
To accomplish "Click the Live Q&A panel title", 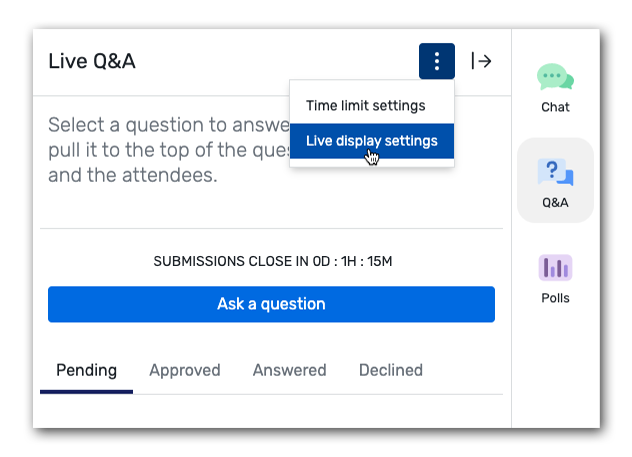I will coord(92,61).
